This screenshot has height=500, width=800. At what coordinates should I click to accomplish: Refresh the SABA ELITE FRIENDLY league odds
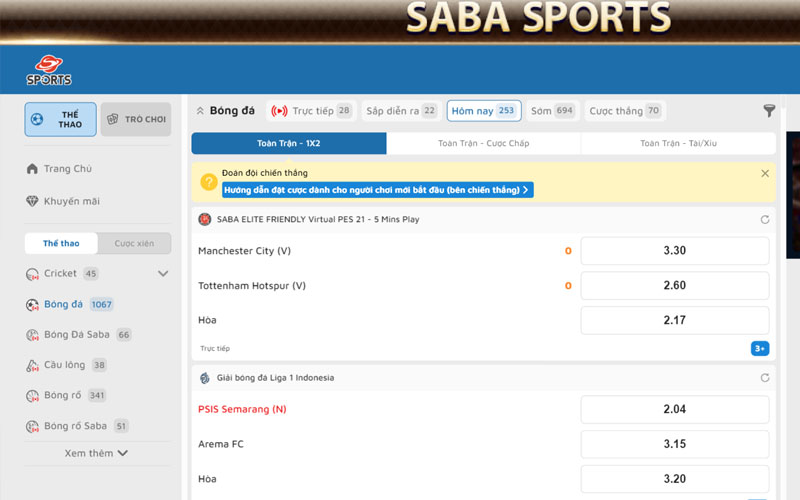tap(765, 219)
